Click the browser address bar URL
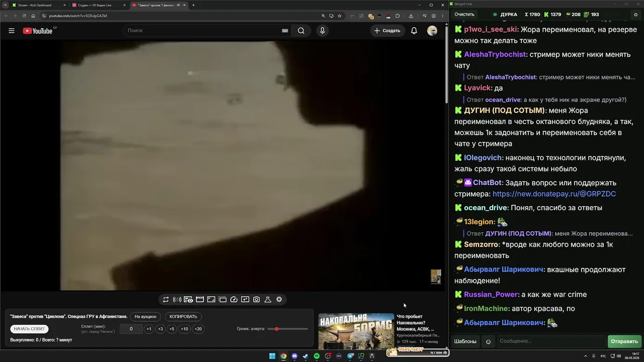The width and height of the screenshot is (644, 362). 78,16
